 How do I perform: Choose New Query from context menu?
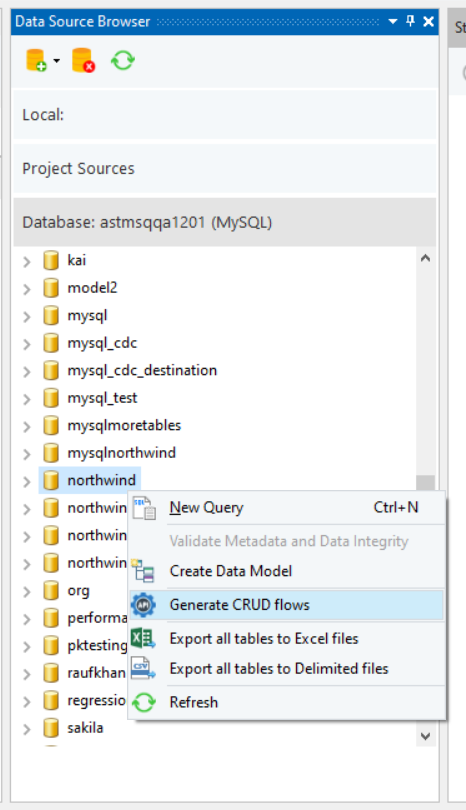point(287,508)
